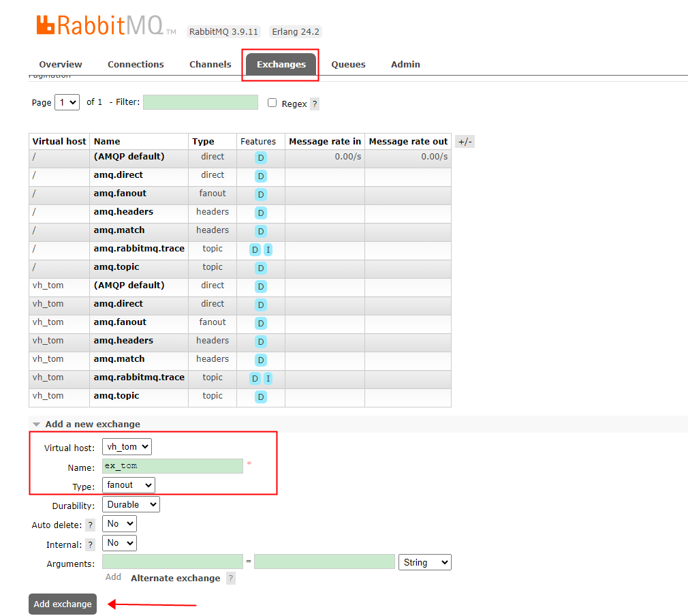This screenshot has width=688, height=616.
Task: Go to the Connections tab
Action: (136, 65)
